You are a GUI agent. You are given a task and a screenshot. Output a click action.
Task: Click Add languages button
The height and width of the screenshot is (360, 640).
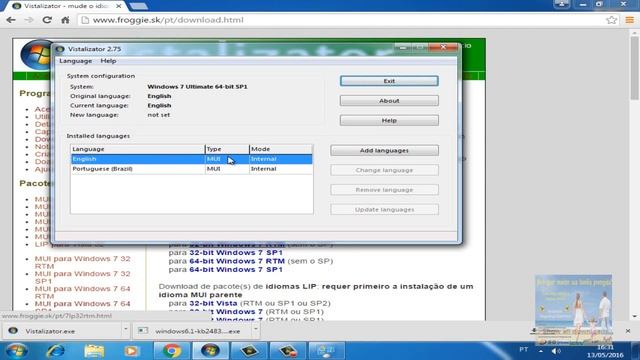point(384,150)
